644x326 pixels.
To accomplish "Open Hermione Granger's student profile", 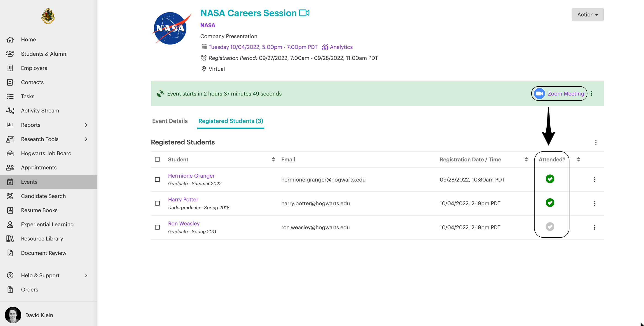I will click(x=191, y=176).
